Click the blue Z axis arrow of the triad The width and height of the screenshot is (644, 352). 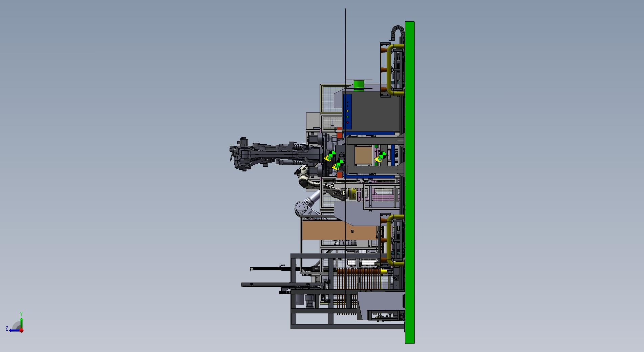[14, 330]
